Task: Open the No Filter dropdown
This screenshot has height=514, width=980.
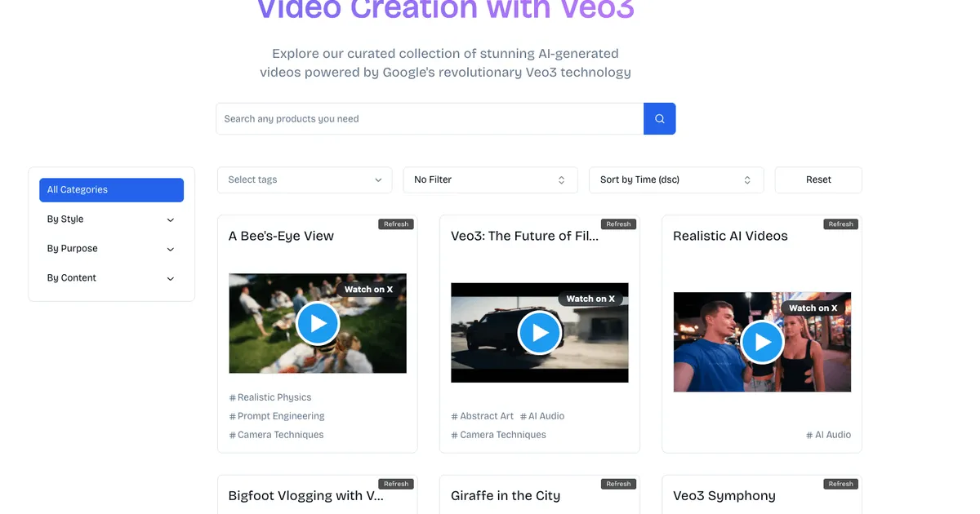Action: click(490, 180)
